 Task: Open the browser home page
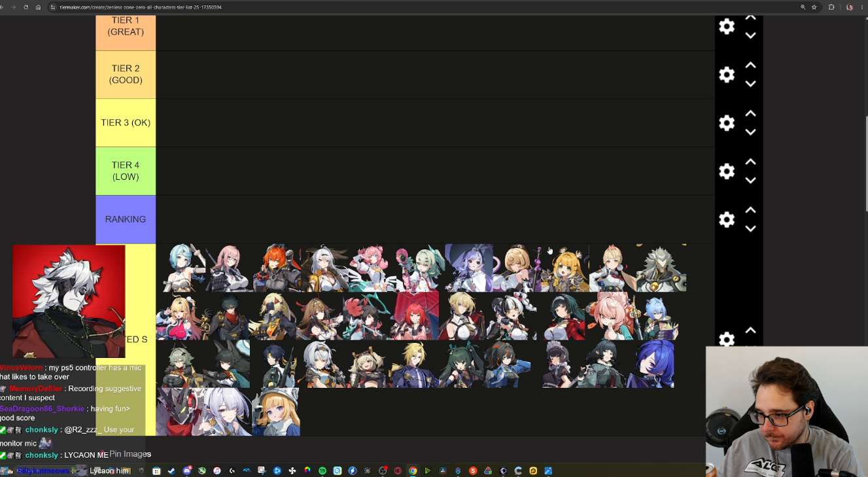(38, 7)
